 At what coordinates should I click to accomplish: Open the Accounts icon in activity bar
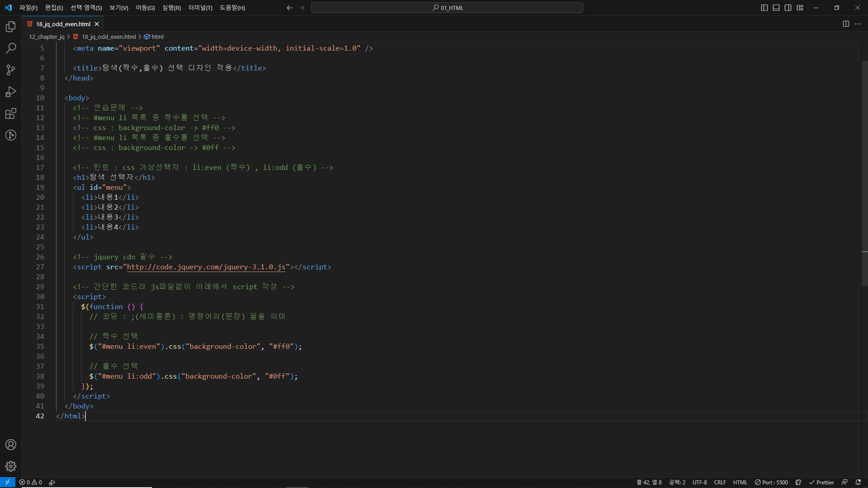point(11,445)
